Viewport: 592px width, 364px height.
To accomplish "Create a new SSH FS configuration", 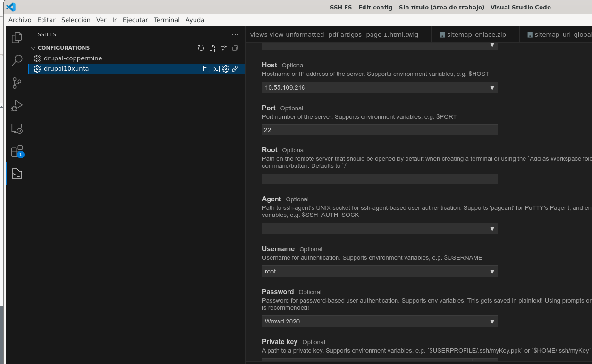I will [x=212, y=48].
